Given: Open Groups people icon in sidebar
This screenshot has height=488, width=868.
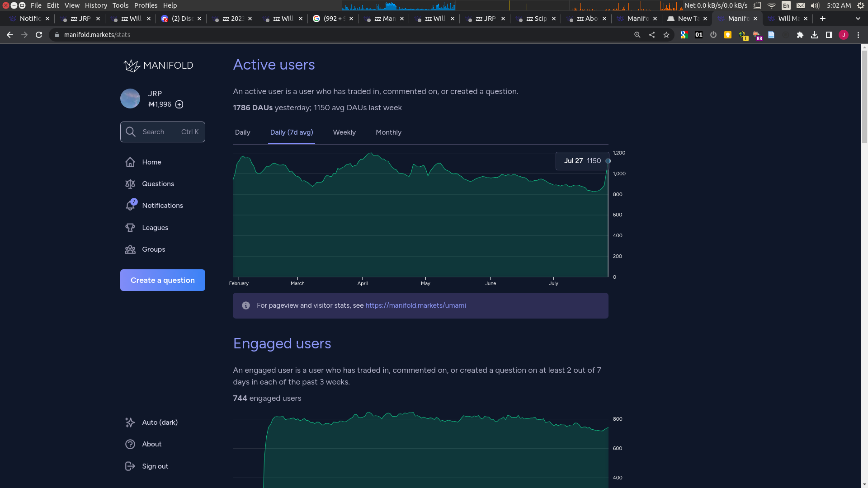Looking at the screenshot, I should point(130,249).
